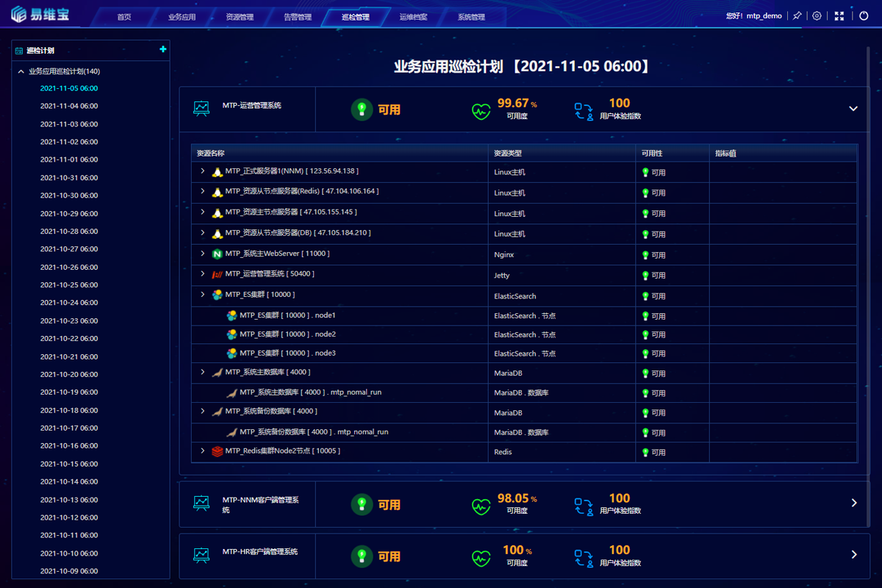Open the 资源管理 tab
The height and width of the screenshot is (588, 882).
(x=240, y=17)
